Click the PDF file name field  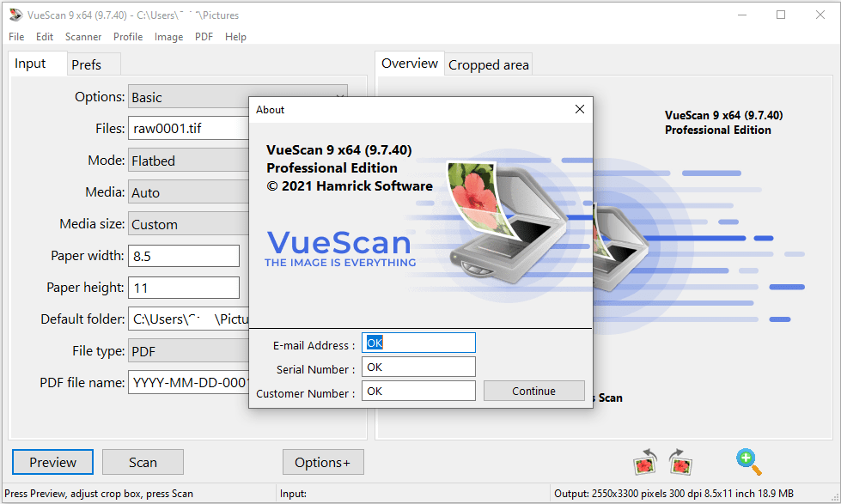188,382
